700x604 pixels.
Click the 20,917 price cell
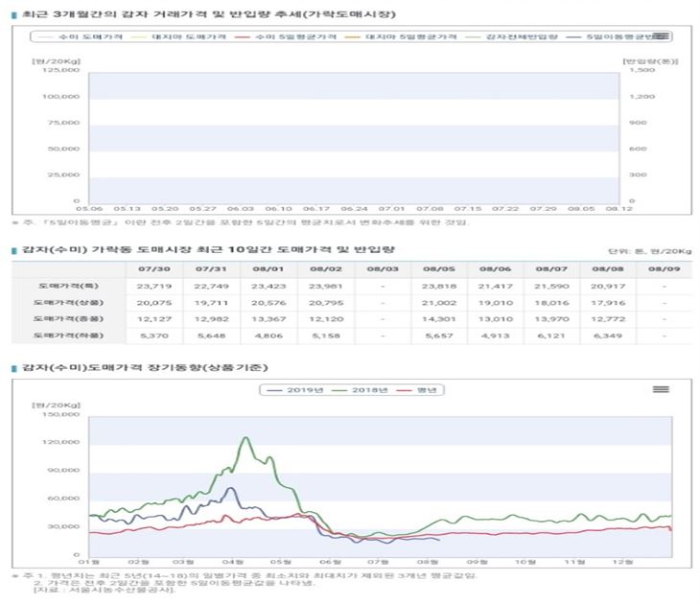click(x=608, y=286)
